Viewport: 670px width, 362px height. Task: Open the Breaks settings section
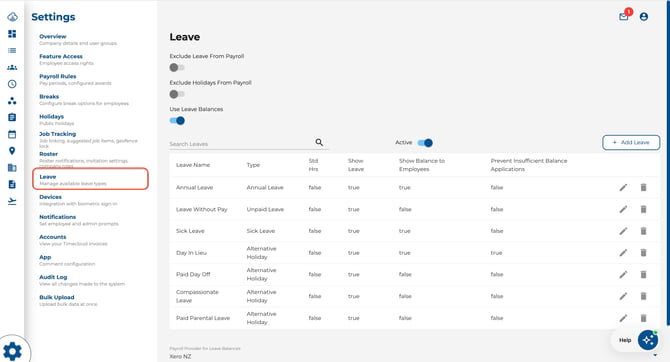[x=84, y=100]
